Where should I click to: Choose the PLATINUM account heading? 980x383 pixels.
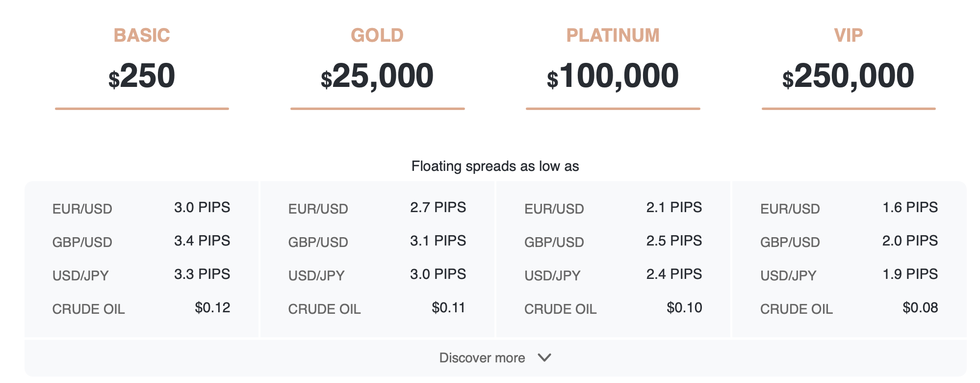pyautogui.click(x=613, y=35)
